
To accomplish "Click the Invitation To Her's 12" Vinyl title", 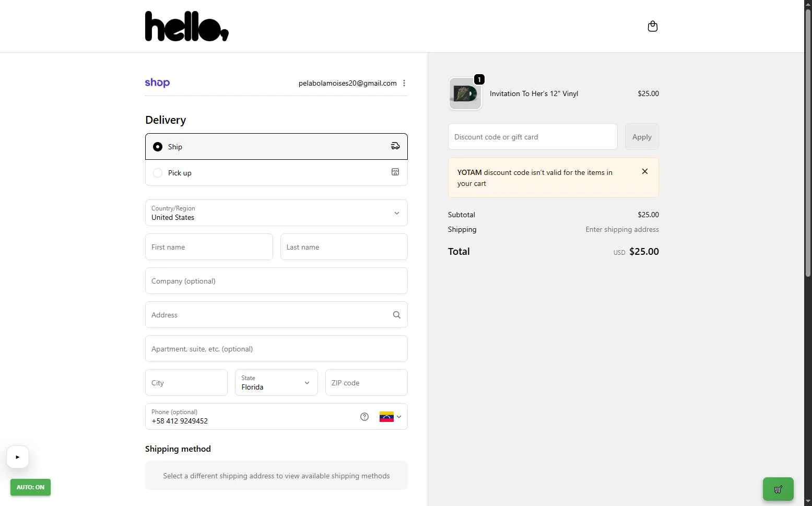I will pos(534,93).
